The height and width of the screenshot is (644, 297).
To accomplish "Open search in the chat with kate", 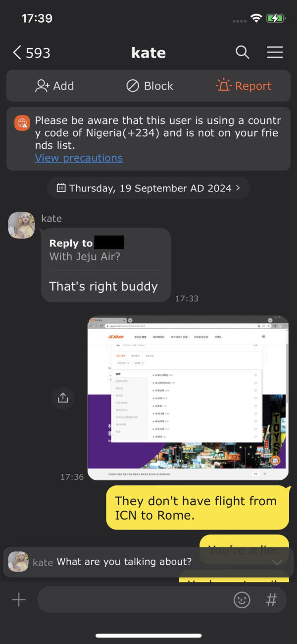I will click(243, 52).
